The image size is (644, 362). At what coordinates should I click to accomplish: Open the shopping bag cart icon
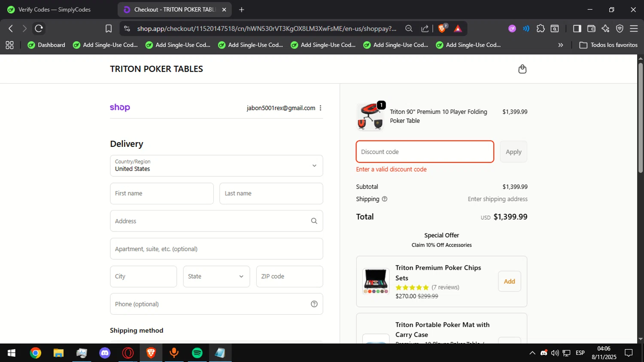pyautogui.click(x=522, y=69)
